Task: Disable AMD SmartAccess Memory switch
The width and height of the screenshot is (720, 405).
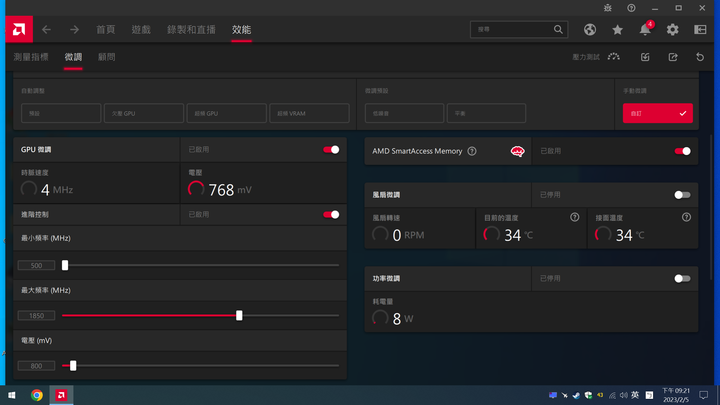Action: tap(682, 151)
